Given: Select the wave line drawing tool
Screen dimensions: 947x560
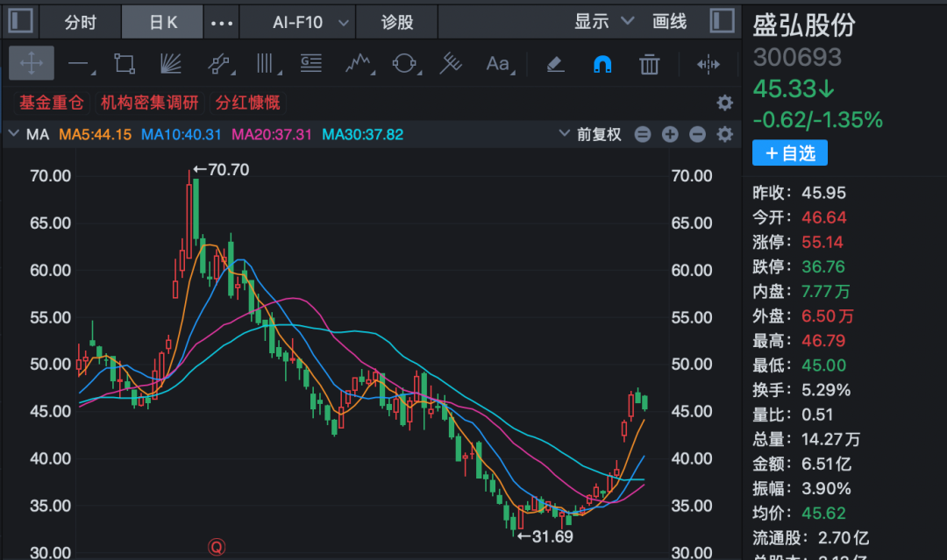Looking at the screenshot, I should coord(359,64).
